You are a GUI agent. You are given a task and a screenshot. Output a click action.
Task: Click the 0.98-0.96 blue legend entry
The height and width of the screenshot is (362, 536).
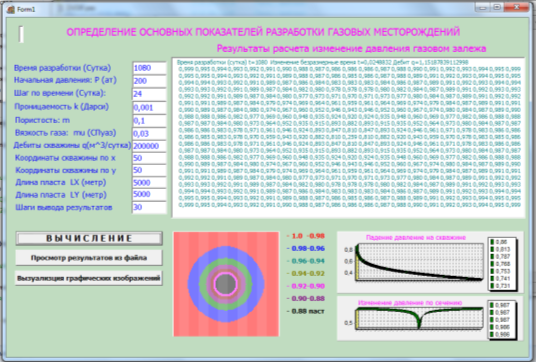pos(306,249)
